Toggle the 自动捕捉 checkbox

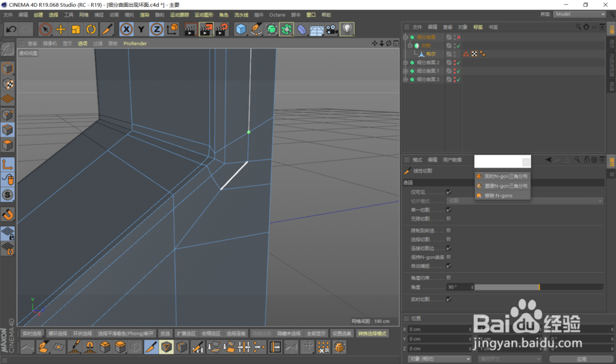pyautogui.click(x=448, y=266)
